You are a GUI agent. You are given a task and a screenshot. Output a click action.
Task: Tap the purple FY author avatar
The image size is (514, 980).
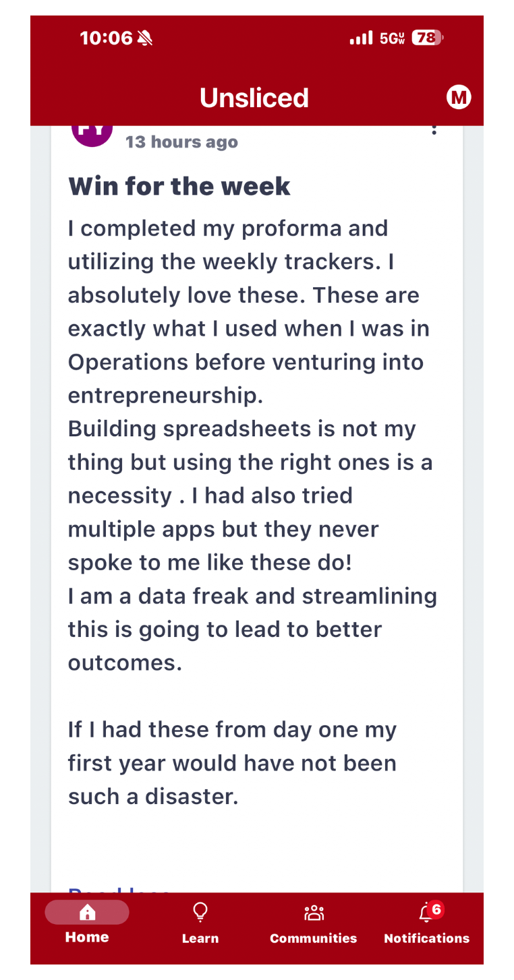[92, 133]
